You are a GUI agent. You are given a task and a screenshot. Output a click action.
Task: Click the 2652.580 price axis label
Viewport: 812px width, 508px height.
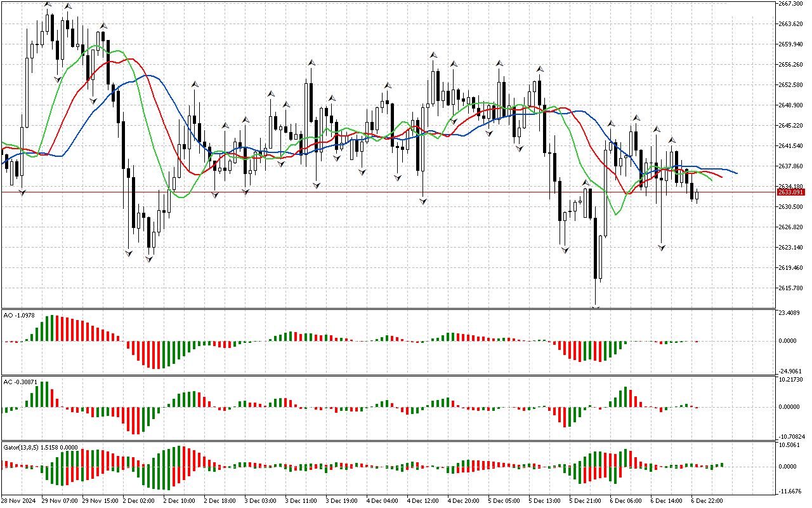(791, 85)
